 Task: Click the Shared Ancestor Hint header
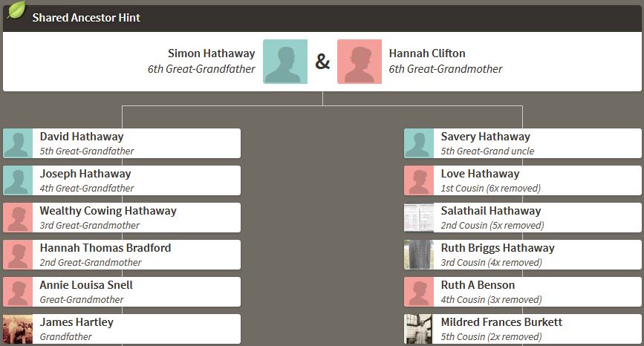click(x=86, y=17)
